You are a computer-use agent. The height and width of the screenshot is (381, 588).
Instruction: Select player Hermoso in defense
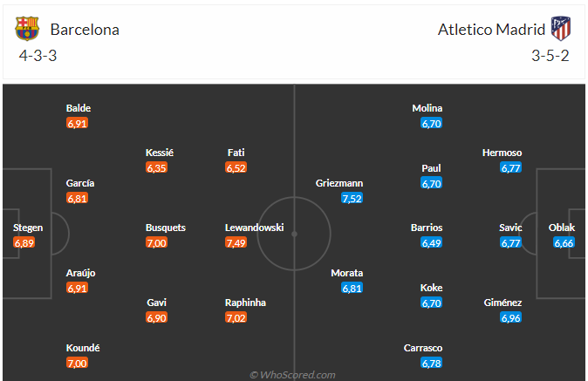(x=503, y=153)
